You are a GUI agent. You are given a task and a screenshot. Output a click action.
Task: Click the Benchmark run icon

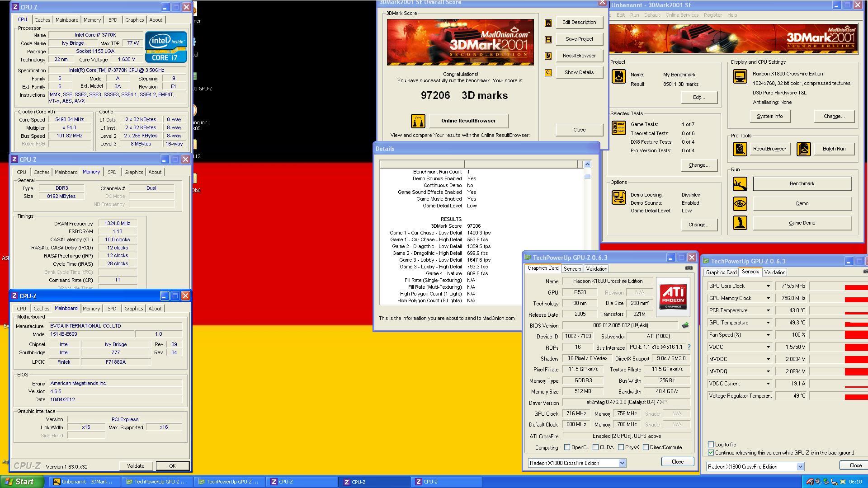[x=740, y=184]
